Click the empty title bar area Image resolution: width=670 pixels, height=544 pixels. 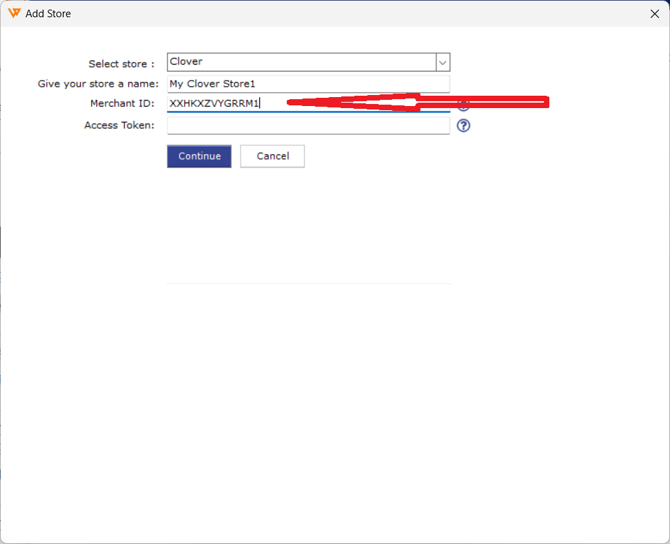pos(350,14)
